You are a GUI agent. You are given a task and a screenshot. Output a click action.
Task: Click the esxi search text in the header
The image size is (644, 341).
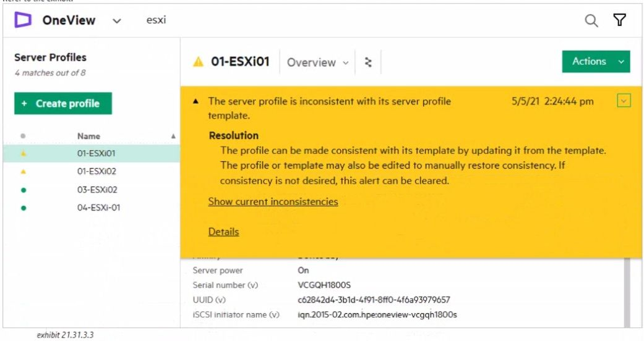[156, 20]
